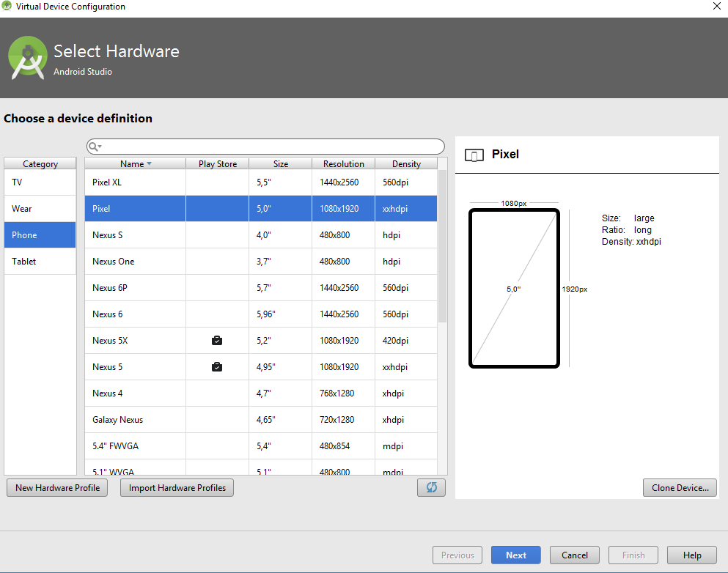Click Play Store icon in Nexus 5 row
728x573 pixels.
pyautogui.click(x=217, y=367)
